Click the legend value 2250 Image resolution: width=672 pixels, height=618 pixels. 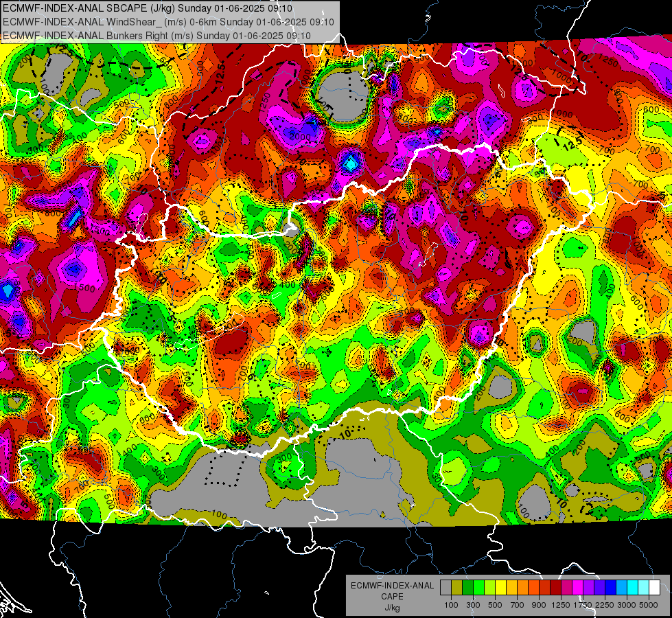pyautogui.click(x=605, y=605)
